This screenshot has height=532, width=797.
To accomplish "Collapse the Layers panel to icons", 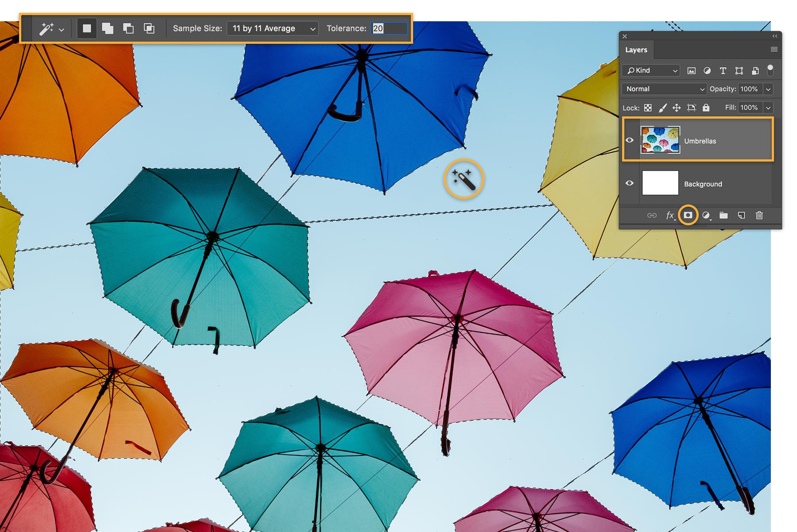I will (774, 36).
